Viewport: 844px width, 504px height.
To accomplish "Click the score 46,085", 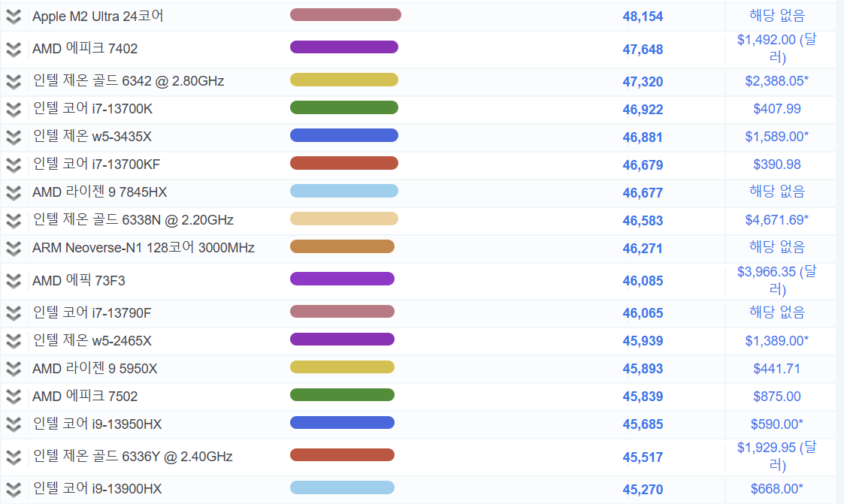I will point(643,281).
